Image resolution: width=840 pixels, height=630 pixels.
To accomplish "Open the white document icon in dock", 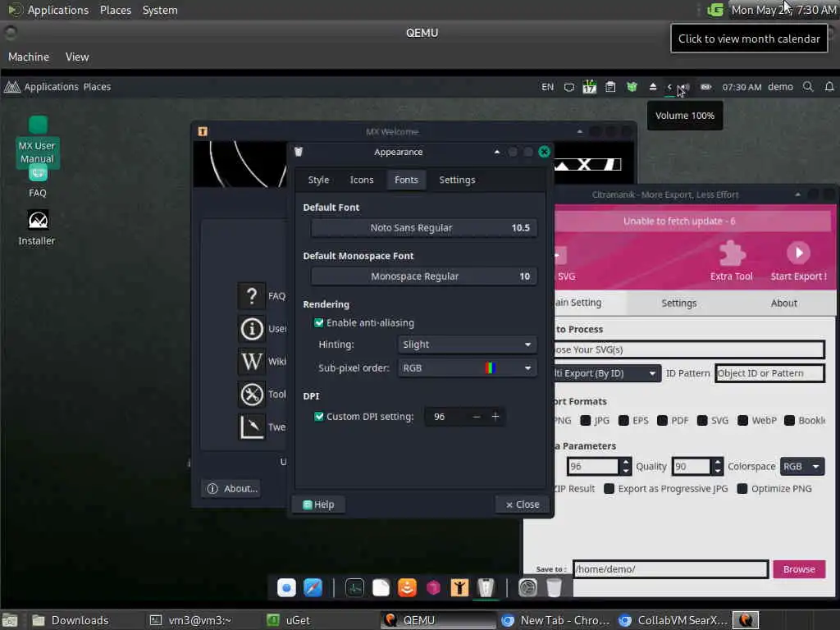I will click(x=381, y=587).
